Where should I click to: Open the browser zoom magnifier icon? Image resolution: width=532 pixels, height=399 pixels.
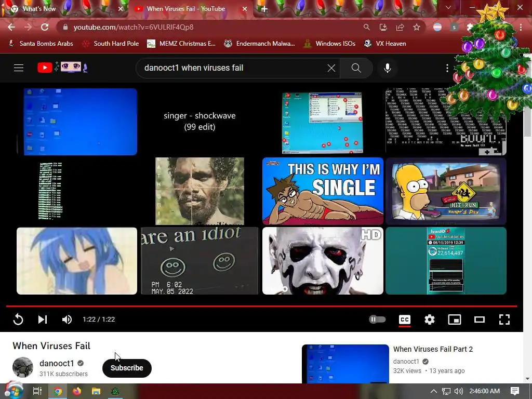coord(366,27)
